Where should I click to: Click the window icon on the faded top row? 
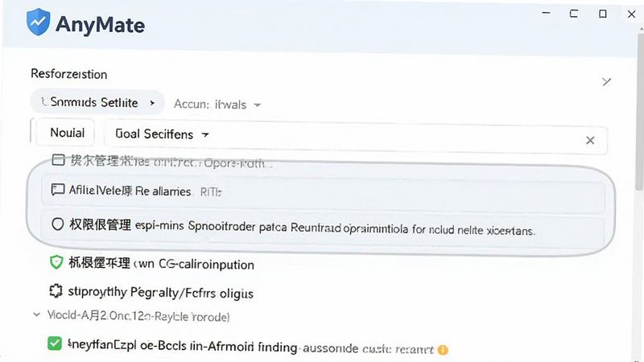[58, 160]
